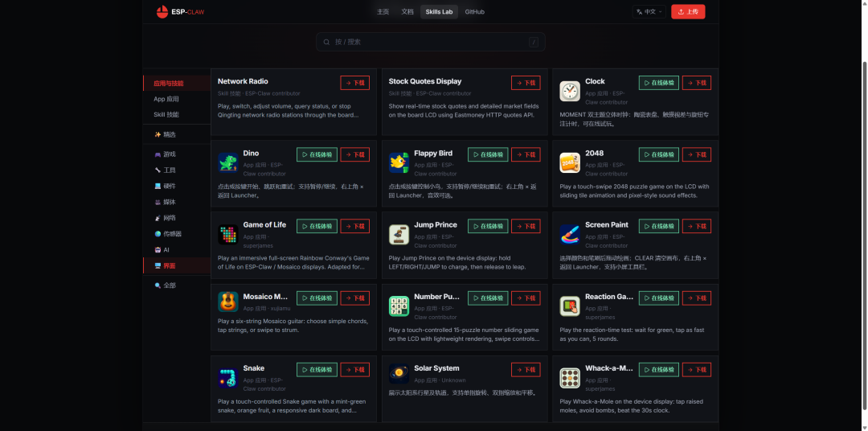Screen dimensions: 868x431
Task: Select AI category in sidebar
Action: click(x=177, y=250)
